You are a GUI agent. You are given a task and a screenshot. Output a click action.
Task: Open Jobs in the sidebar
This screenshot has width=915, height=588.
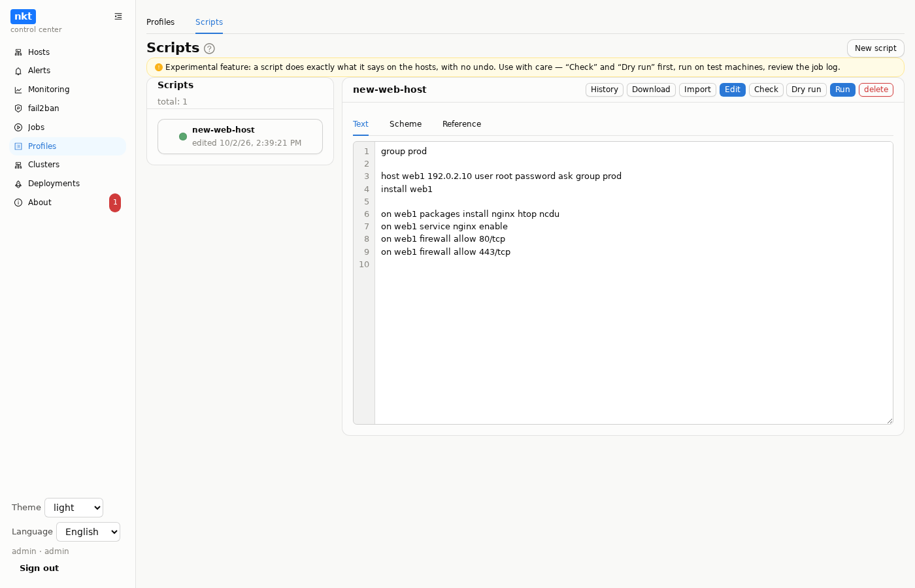coord(68,127)
